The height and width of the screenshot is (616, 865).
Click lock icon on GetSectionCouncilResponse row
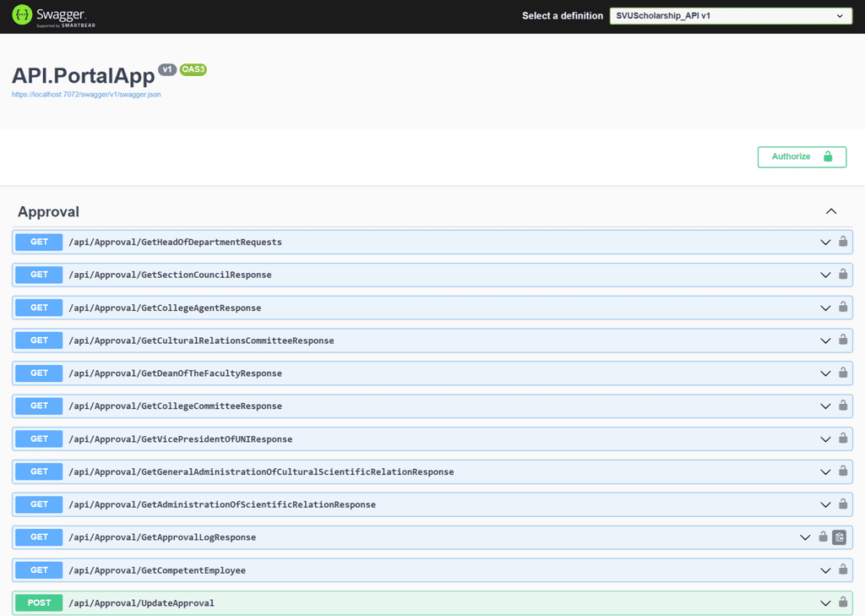click(843, 274)
